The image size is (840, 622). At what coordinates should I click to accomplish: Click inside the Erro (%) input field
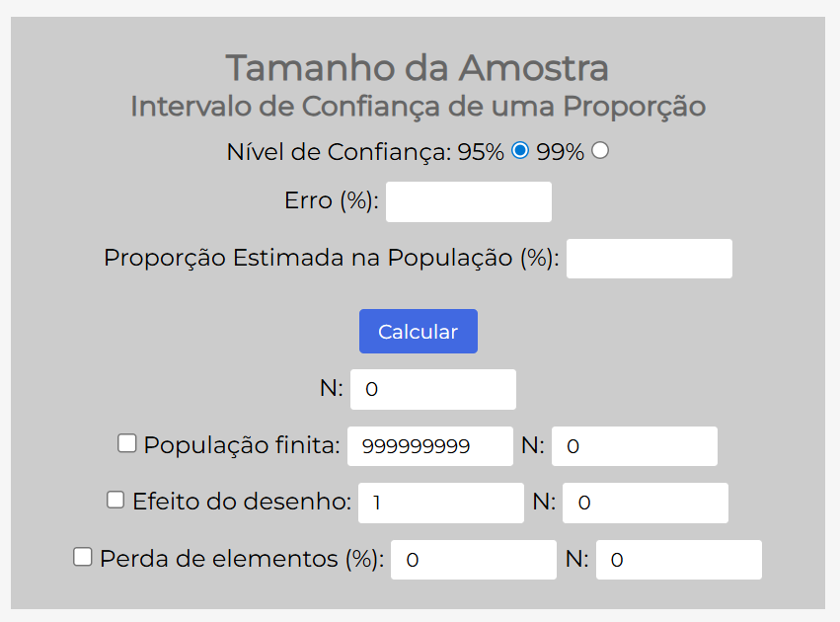click(468, 201)
